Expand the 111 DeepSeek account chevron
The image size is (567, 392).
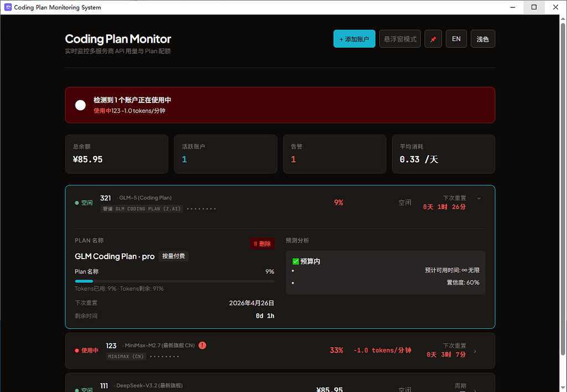pos(475,390)
